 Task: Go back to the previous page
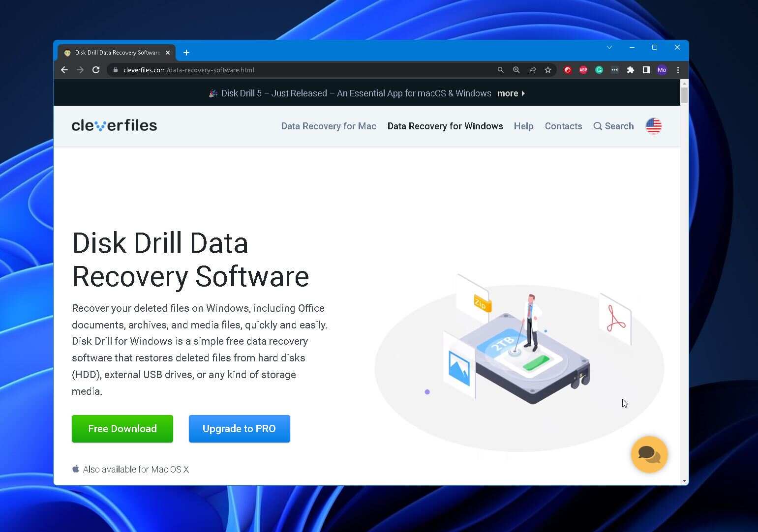[x=64, y=70]
